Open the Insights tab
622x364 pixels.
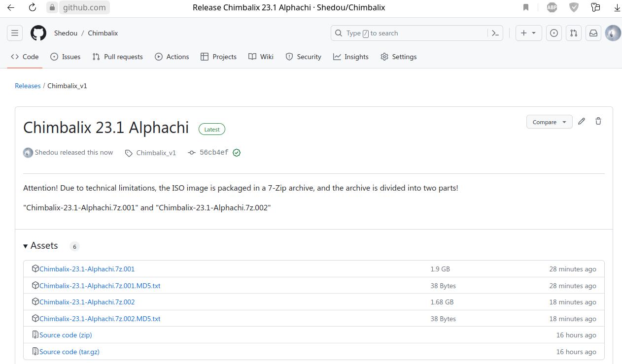pos(351,57)
